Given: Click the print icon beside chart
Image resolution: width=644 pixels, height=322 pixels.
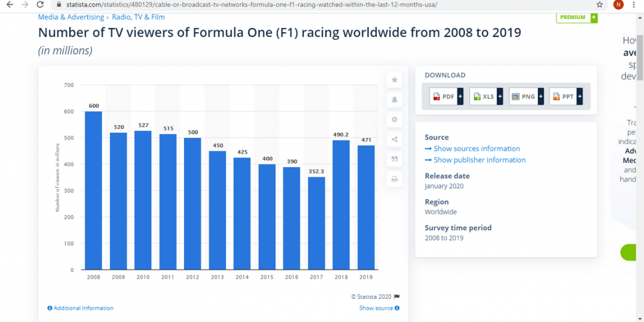Looking at the screenshot, I should tap(394, 179).
